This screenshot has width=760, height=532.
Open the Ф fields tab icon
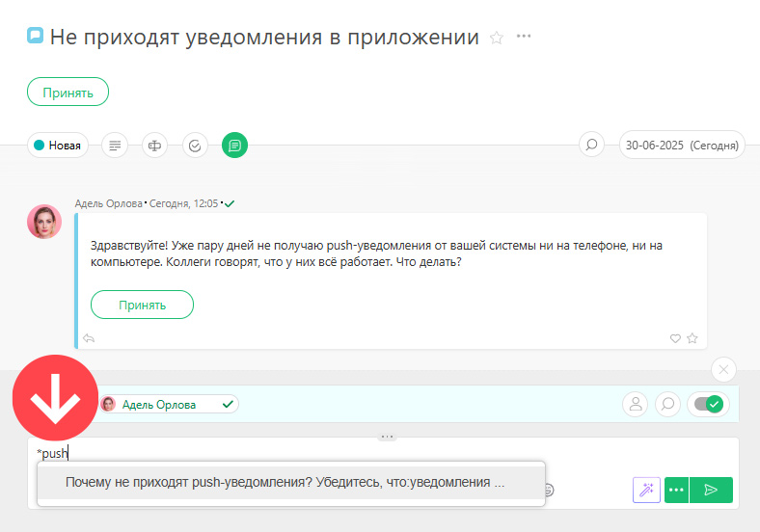point(154,146)
